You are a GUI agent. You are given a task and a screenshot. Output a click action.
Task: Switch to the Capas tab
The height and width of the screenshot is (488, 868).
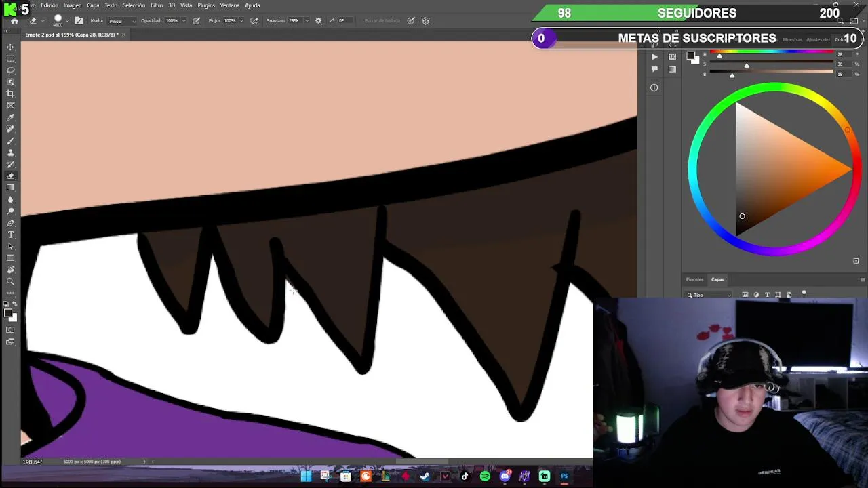(x=717, y=279)
